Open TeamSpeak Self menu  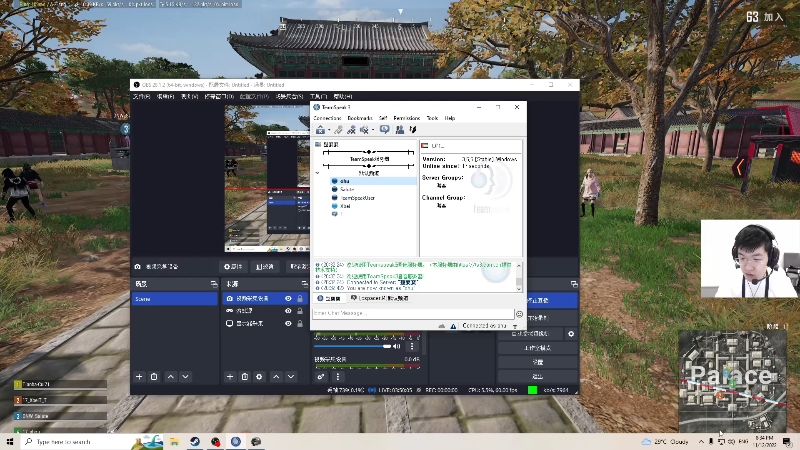pyautogui.click(x=383, y=118)
